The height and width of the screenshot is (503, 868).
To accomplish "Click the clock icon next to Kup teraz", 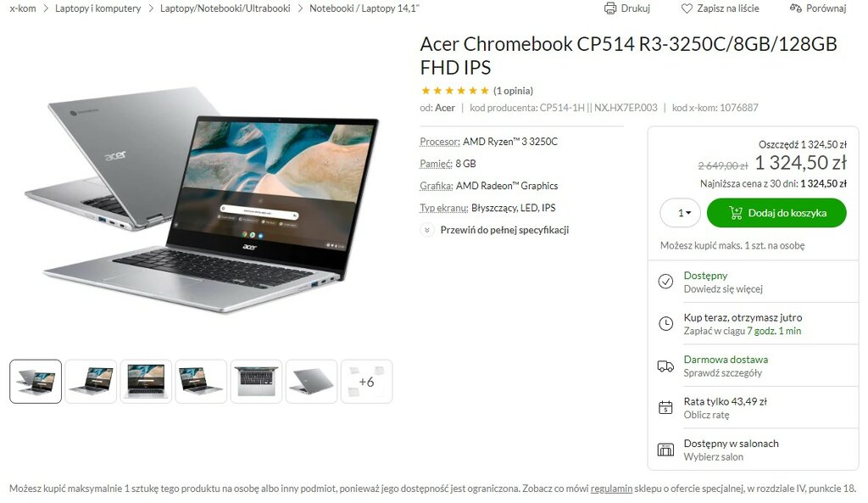I will point(665,323).
